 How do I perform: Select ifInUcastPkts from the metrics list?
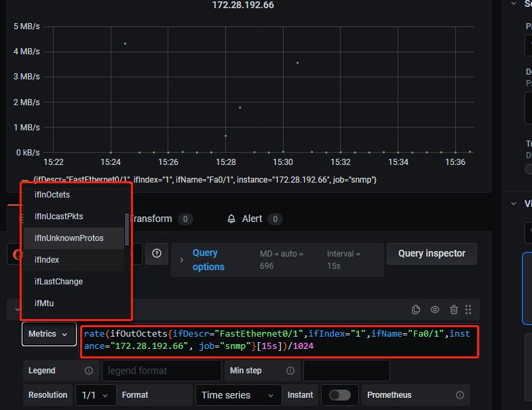[x=73, y=217]
